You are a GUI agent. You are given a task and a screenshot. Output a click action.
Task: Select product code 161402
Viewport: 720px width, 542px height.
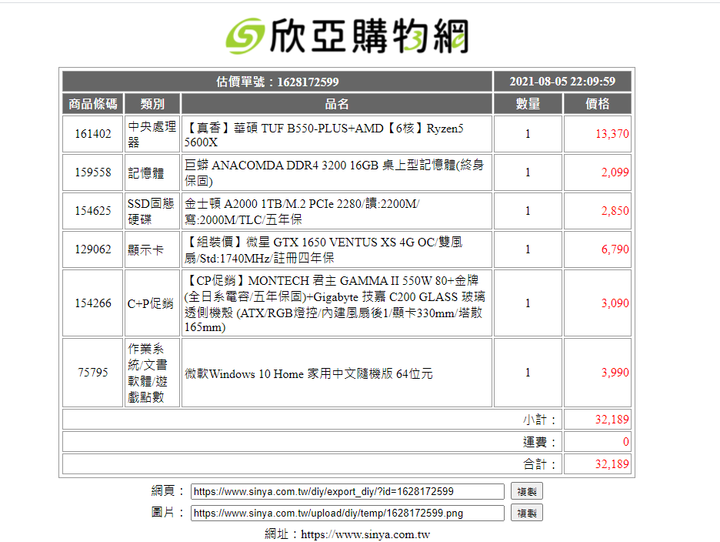pyautogui.click(x=93, y=134)
